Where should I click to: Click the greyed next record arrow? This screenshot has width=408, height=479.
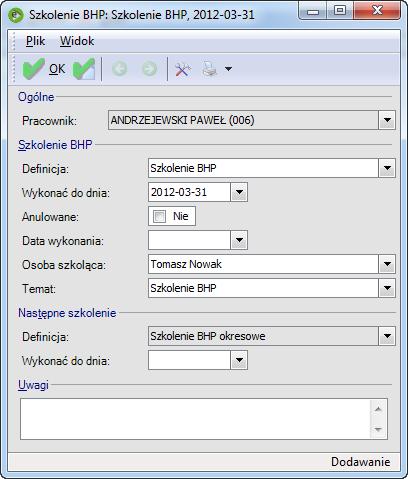click(x=149, y=69)
